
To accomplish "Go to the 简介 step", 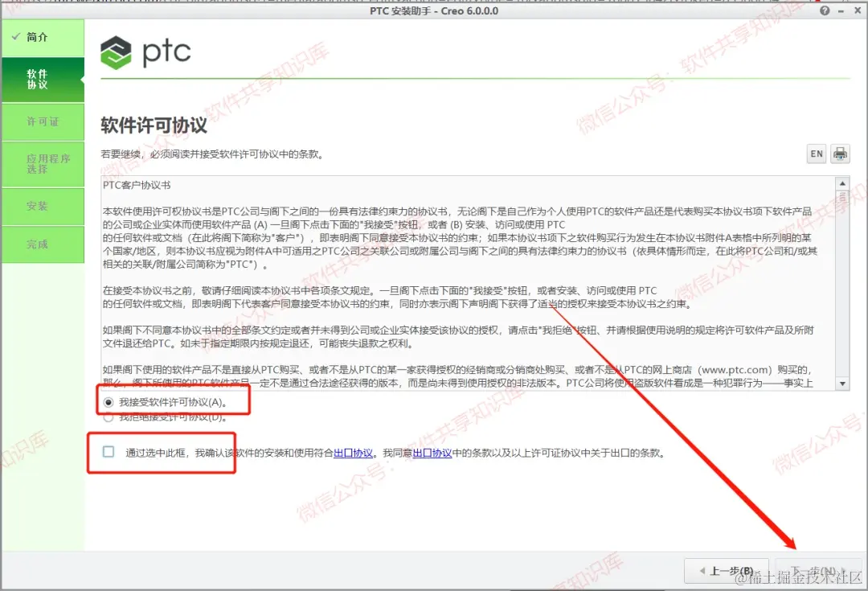I will click(x=43, y=38).
